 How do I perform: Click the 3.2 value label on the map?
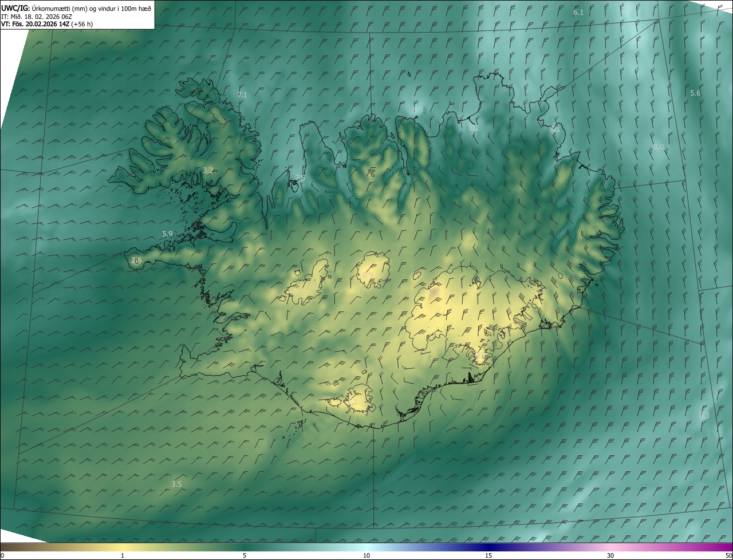pos(208,171)
